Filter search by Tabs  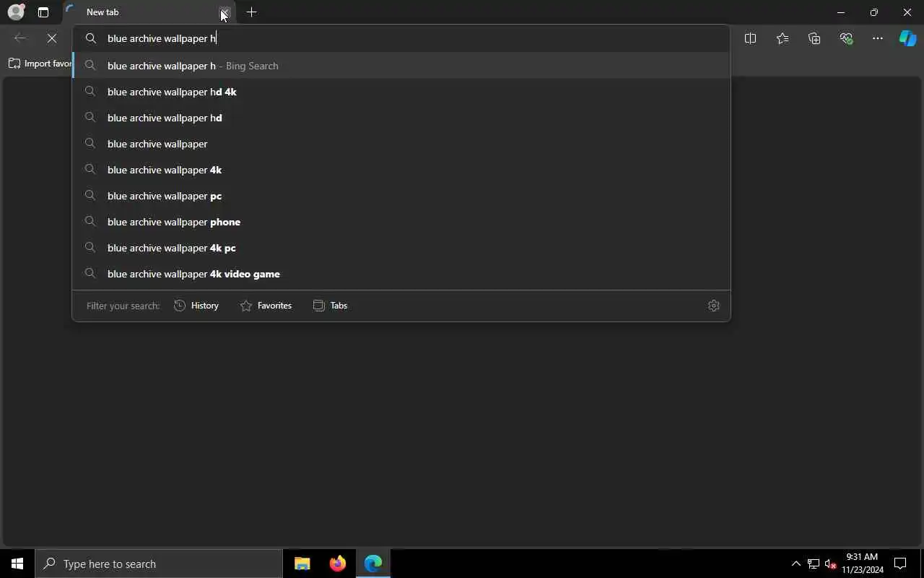pos(330,306)
